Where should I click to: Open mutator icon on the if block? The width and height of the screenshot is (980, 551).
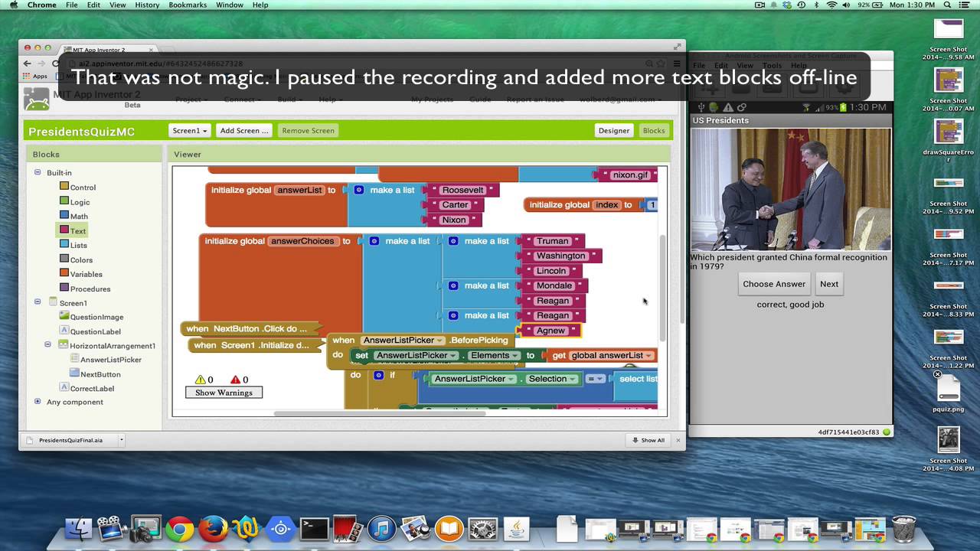coord(378,375)
